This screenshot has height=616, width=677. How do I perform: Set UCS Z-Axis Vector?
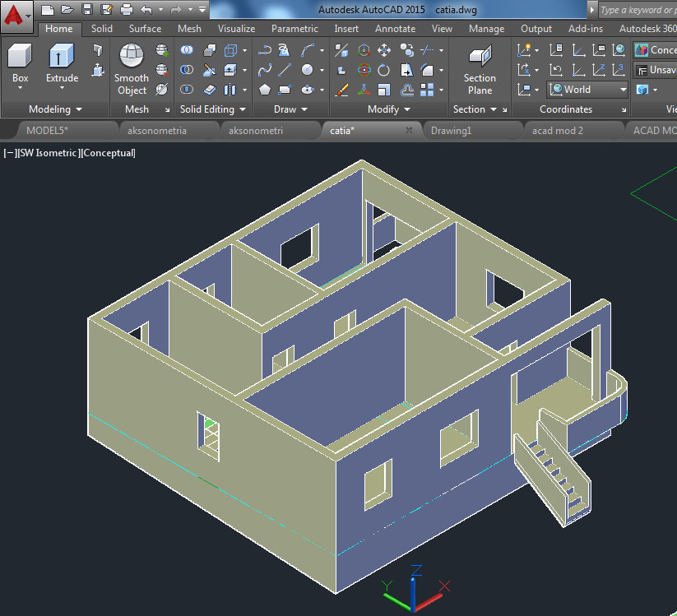point(598,70)
